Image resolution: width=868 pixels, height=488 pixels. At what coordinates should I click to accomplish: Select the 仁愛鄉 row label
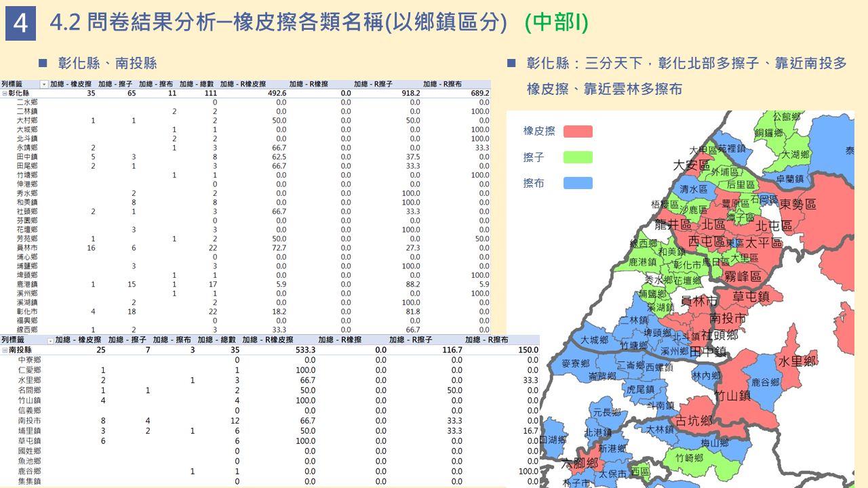(x=29, y=370)
